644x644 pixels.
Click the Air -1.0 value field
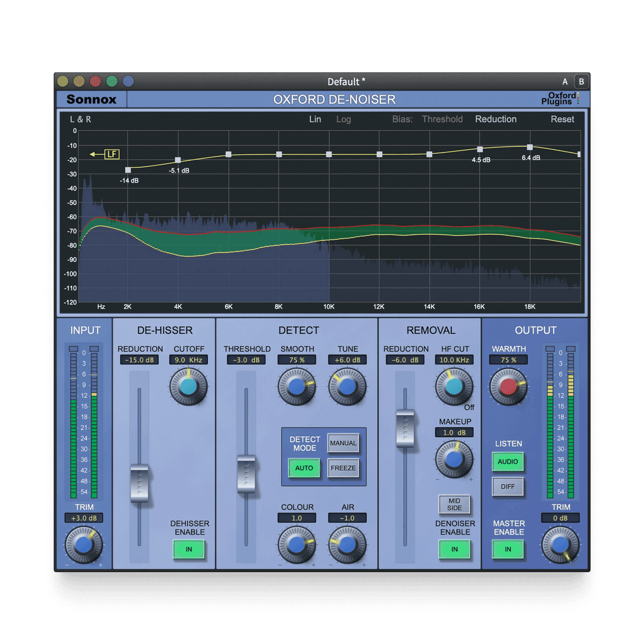tap(347, 518)
